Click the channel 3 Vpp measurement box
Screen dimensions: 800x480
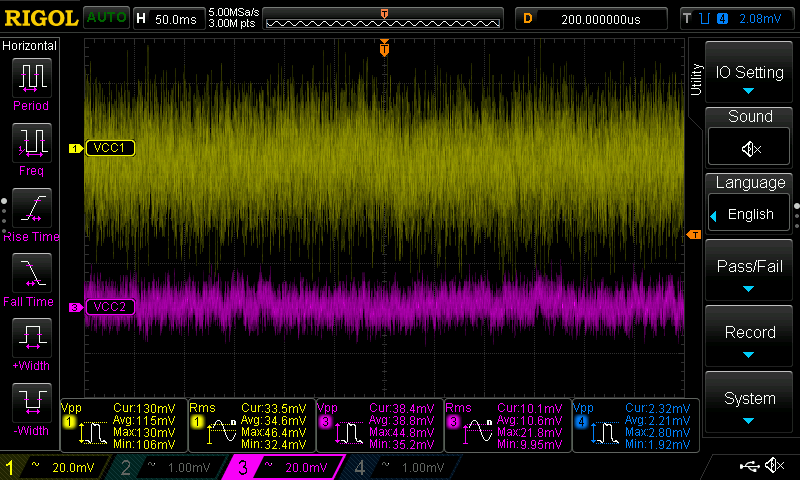tap(380, 425)
